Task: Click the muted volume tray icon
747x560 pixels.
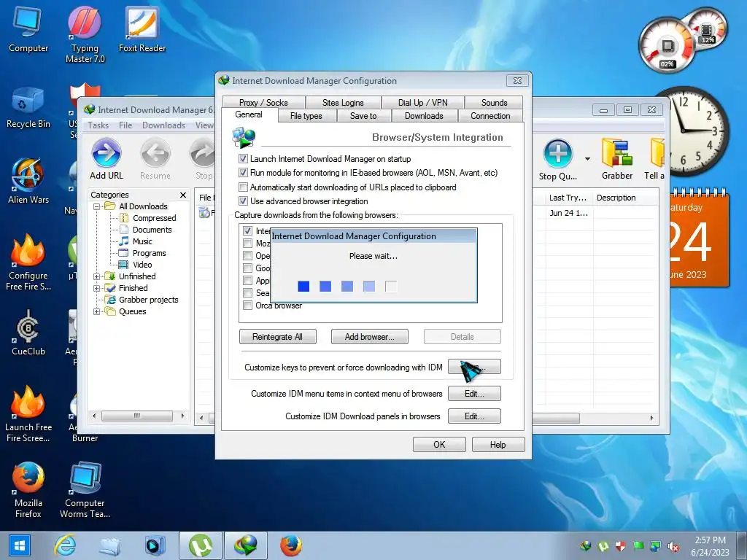Action: click(x=673, y=546)
